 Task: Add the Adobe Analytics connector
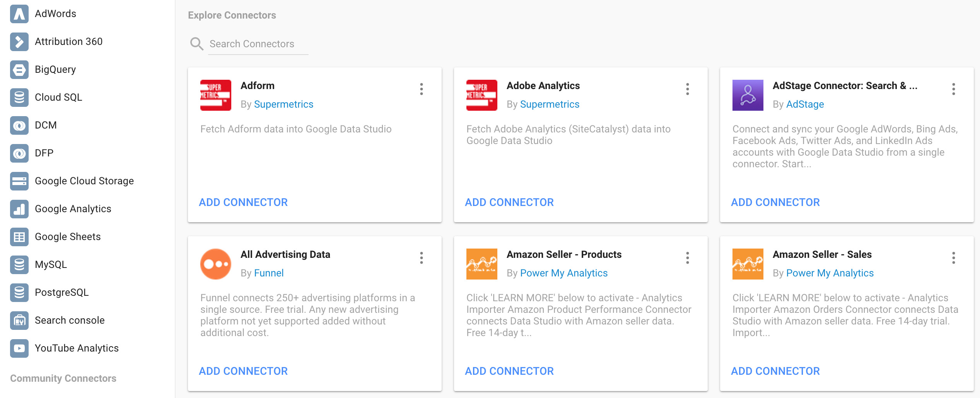tap(509, 202)
